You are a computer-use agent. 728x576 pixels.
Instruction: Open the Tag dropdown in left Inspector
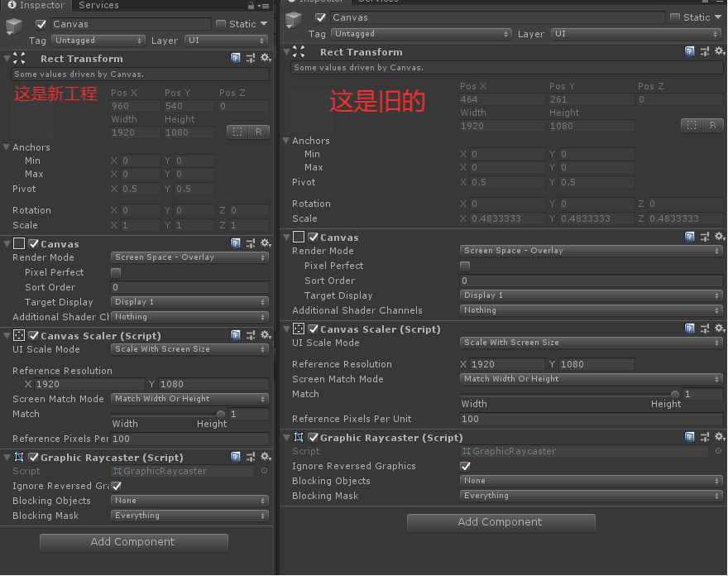[x=98, y=41]
